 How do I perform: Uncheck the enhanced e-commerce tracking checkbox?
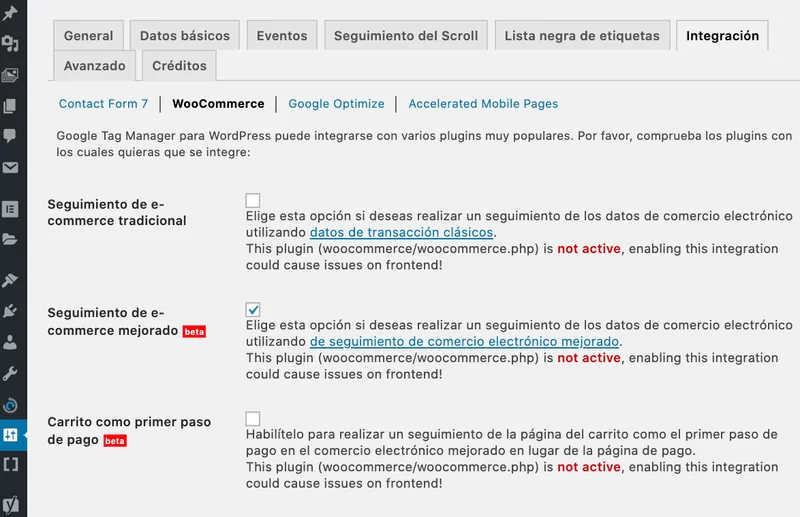pos(253,309)
